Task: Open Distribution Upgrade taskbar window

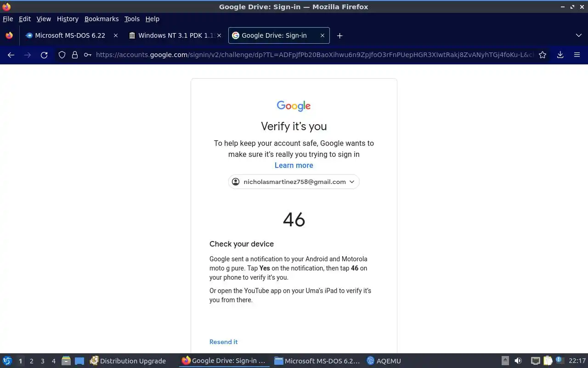Action: coord(128,361)
